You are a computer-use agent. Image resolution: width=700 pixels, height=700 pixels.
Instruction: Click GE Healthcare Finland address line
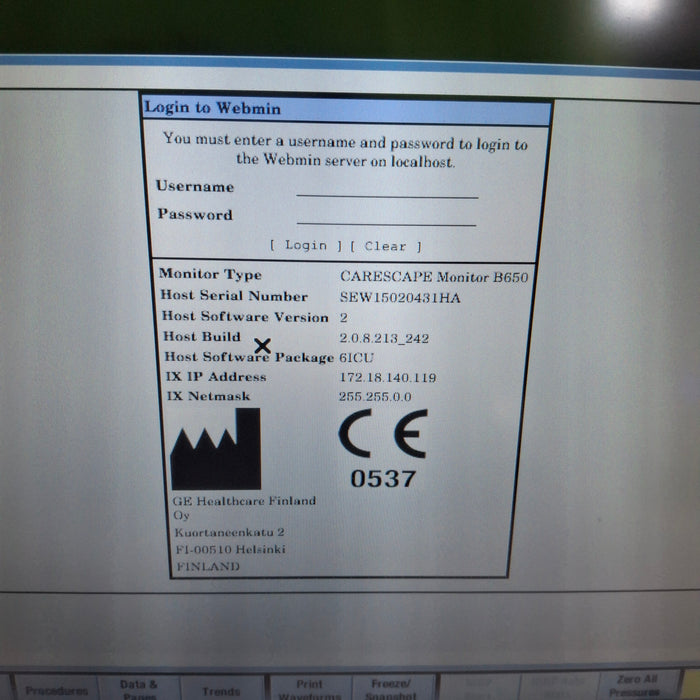(244, 501)
